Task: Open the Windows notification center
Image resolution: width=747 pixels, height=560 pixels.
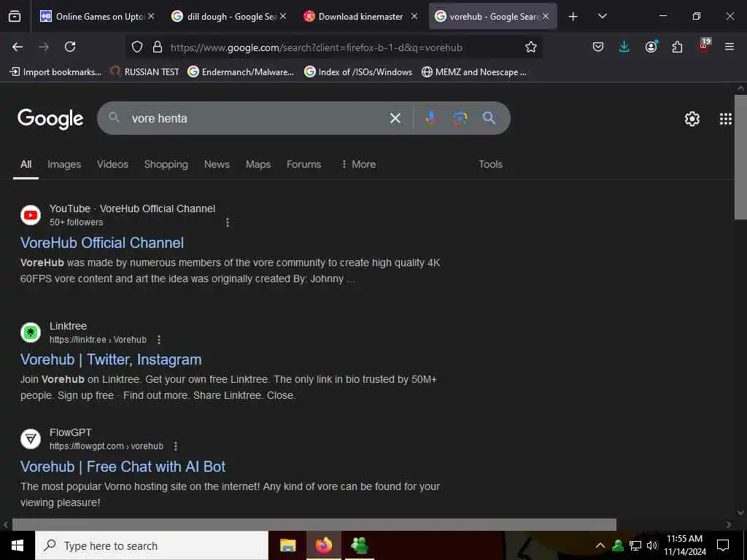Action: (723, 545)
